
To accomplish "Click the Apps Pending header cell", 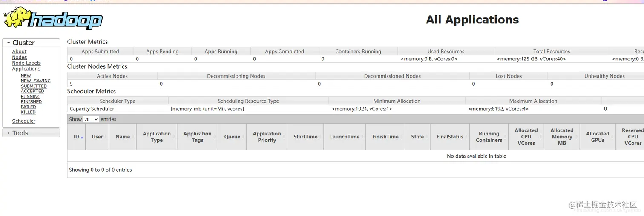I will 162,52.
